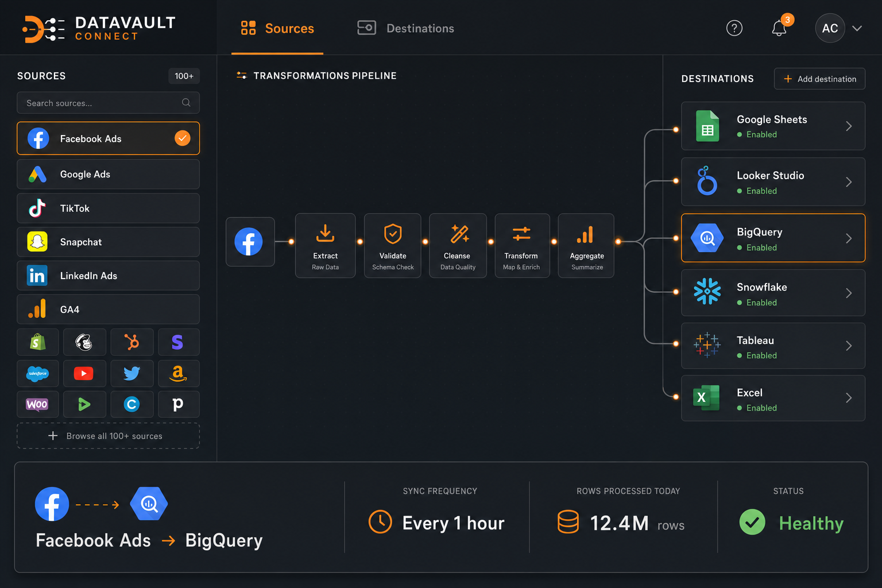882x588 pixels.
Task: Click the Tableau logo icon
Action: (x=707, y=345)
